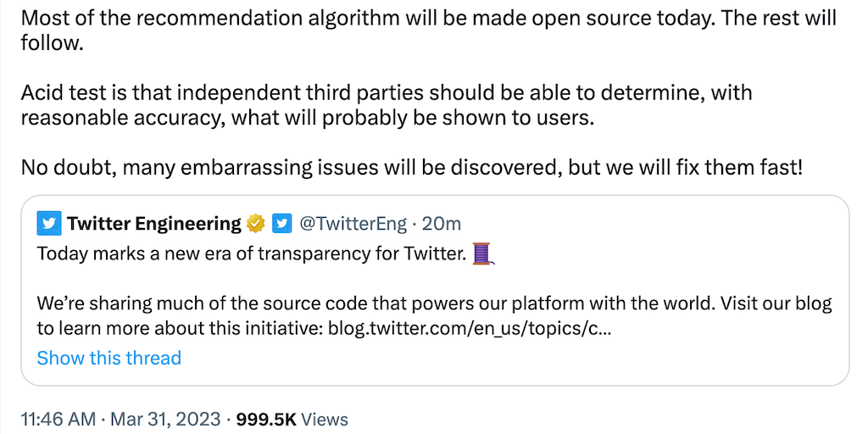The height and width of the screenshot is (434, 868).
Task: Click the Views label at bottom
Action: 325,419
